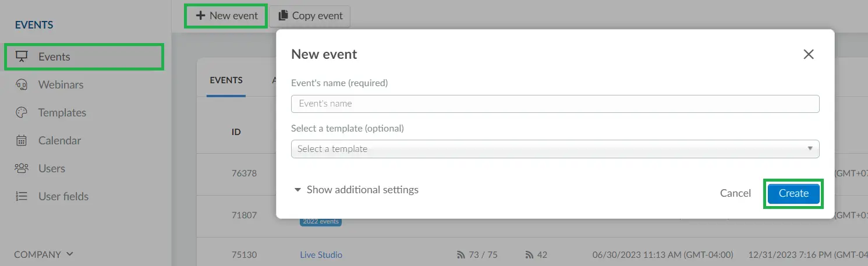
Task: Expand the COMPANY section chevron
Action: tap(70, 254)
